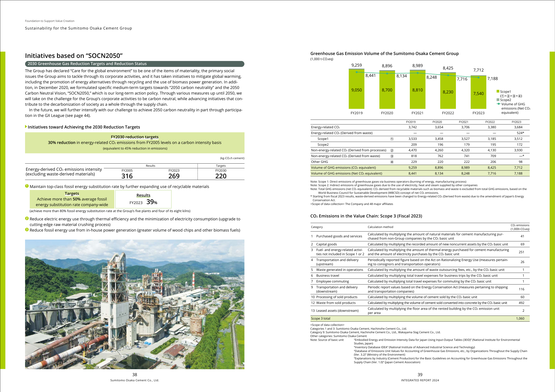Click "Volume of GHG emissions (Net CO₂ equivalent)" row

[x=420, y=173]
